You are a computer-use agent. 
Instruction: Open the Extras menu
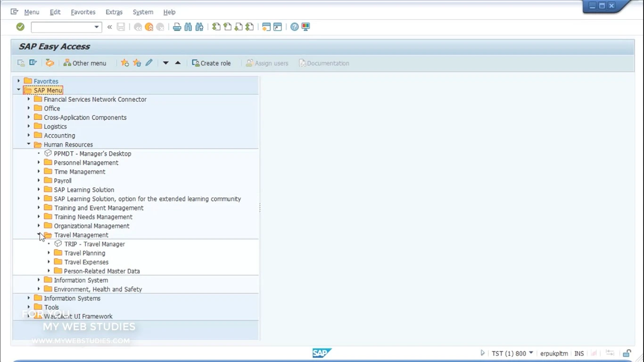pyautogui.click(x=114, y=12)
